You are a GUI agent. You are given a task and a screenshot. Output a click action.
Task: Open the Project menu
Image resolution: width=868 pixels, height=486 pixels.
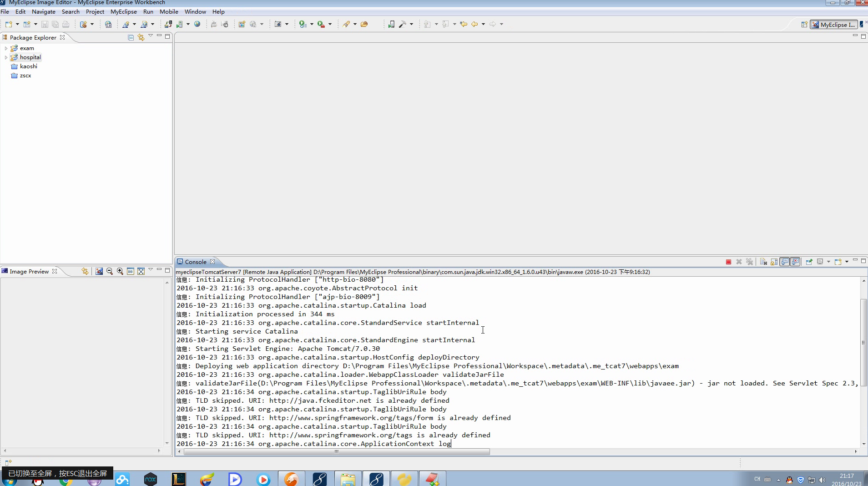[95, 11]
